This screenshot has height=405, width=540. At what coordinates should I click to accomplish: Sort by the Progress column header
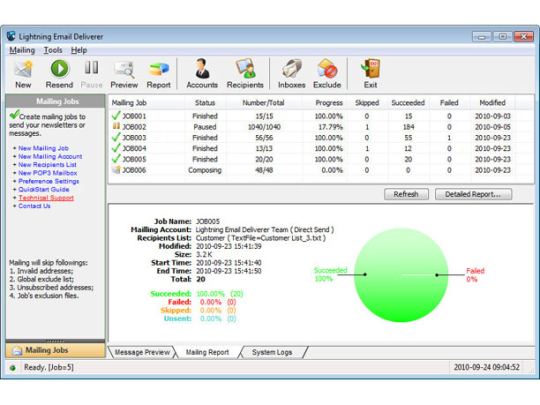point(325,103)
